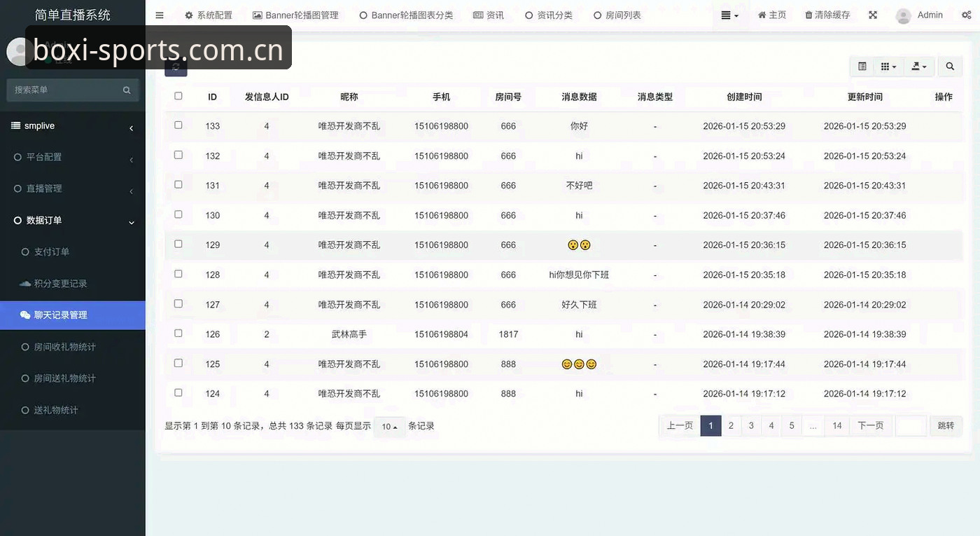Click 上一页 previous page button
Image resolution: width=980 pixels, height=536 pixels.
pos(680,425)
